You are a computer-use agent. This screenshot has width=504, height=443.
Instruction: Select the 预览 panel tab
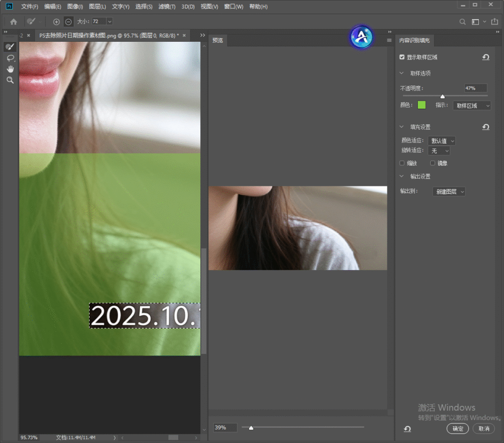pos(218,40)
